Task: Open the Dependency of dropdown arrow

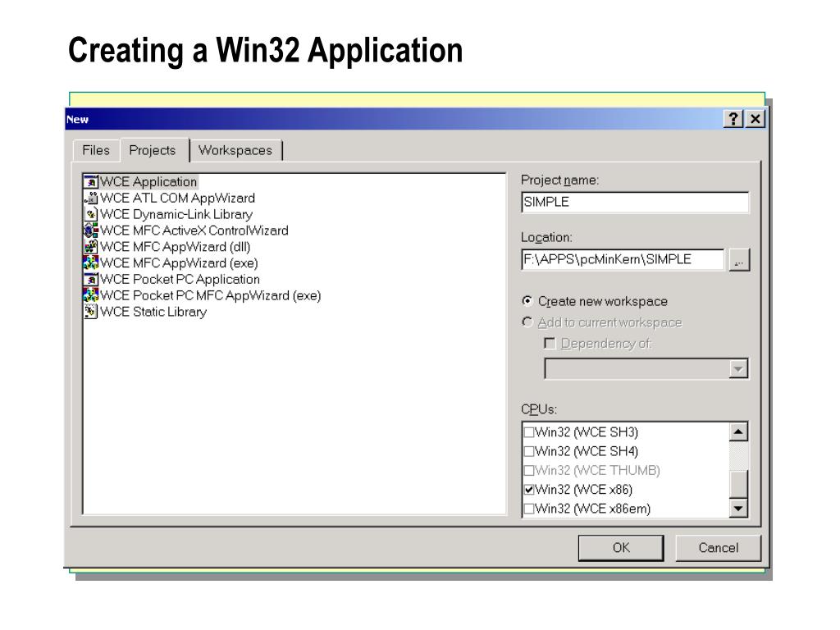Action: (x=738, y=369)
